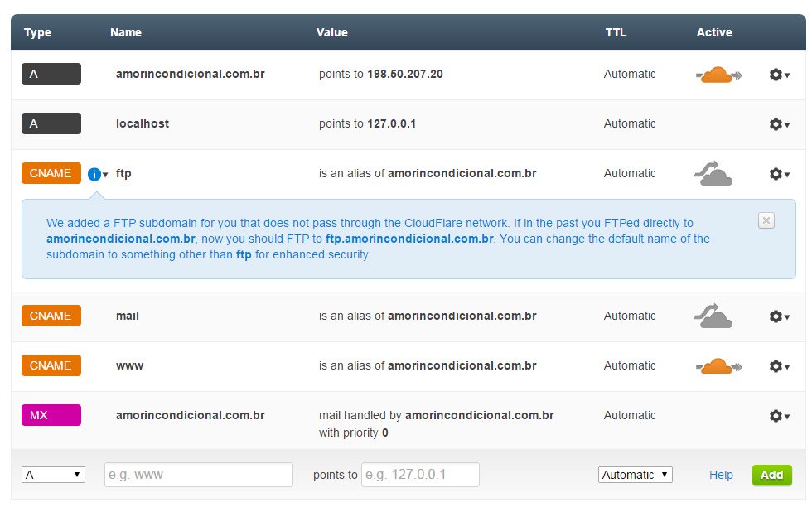
Task: Toggle the orange cloud for the amorincondicional.com.br A record
Action: coord(718,75)
